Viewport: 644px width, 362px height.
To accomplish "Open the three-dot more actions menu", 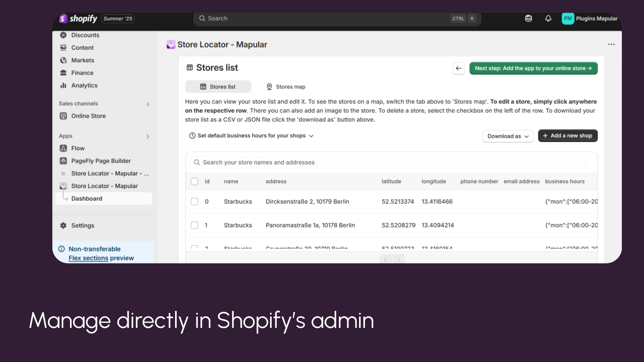I will pos(611,44).
